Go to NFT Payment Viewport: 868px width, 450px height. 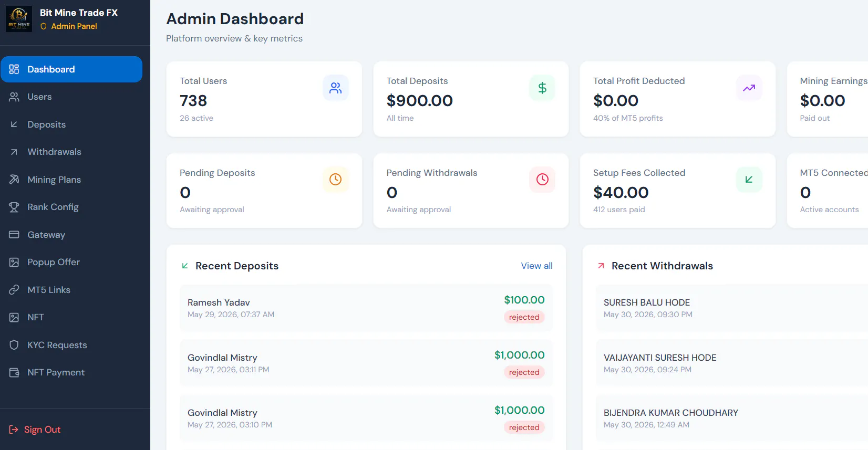point(71,372)
